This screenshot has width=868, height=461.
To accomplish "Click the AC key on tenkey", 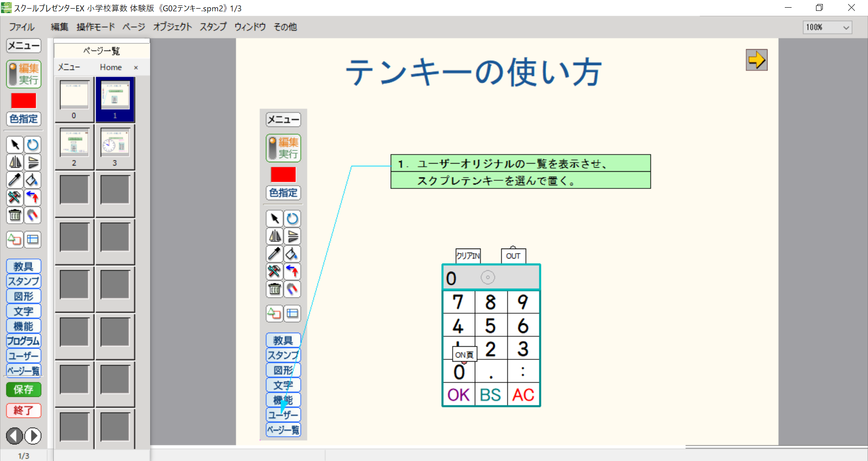I will click(x=524, y=395).
